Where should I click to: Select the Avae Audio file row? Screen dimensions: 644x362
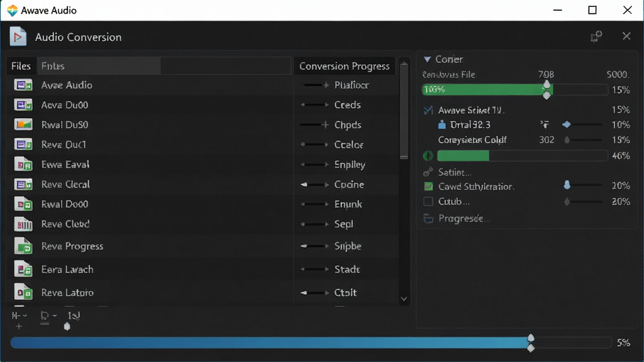tap(148, 85)
